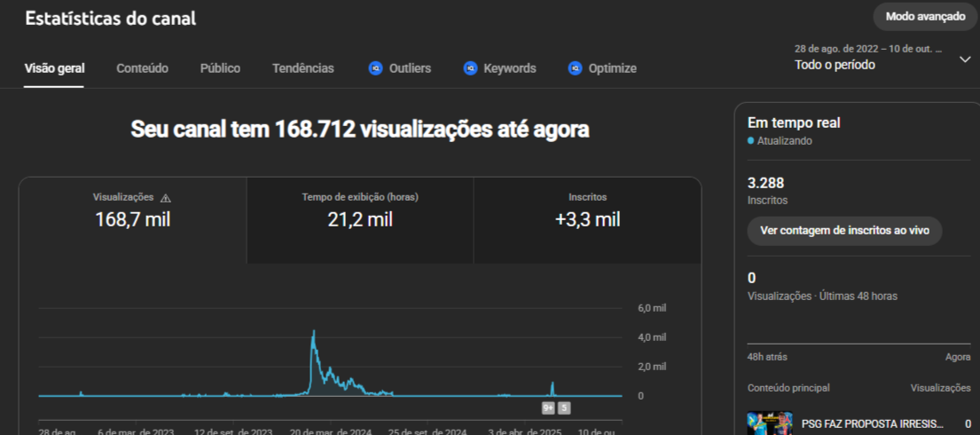Click the Estatísticas do canal title
The height and width of the screenshot is (435, 980).
111,19
